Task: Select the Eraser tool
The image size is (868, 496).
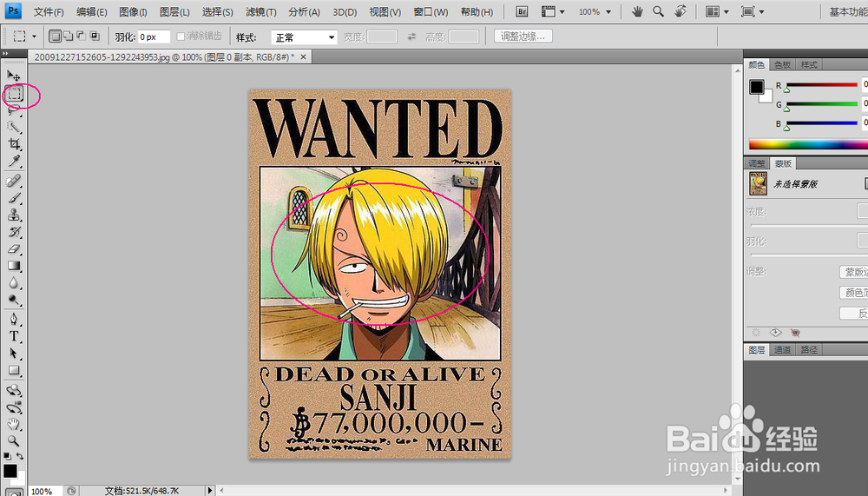Action: tap(14, 248)
